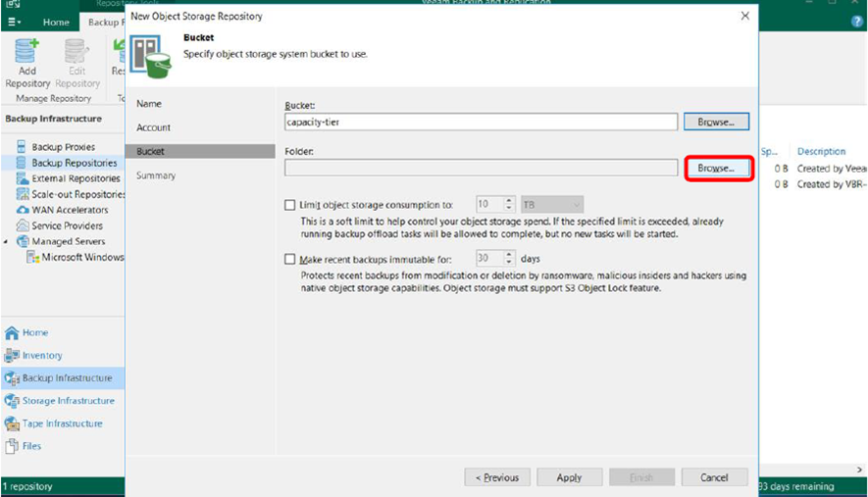Viewport: 868px width, 497px height.
Task: Click the horizontal scrollbar right arrow
Action: point(859,470)
